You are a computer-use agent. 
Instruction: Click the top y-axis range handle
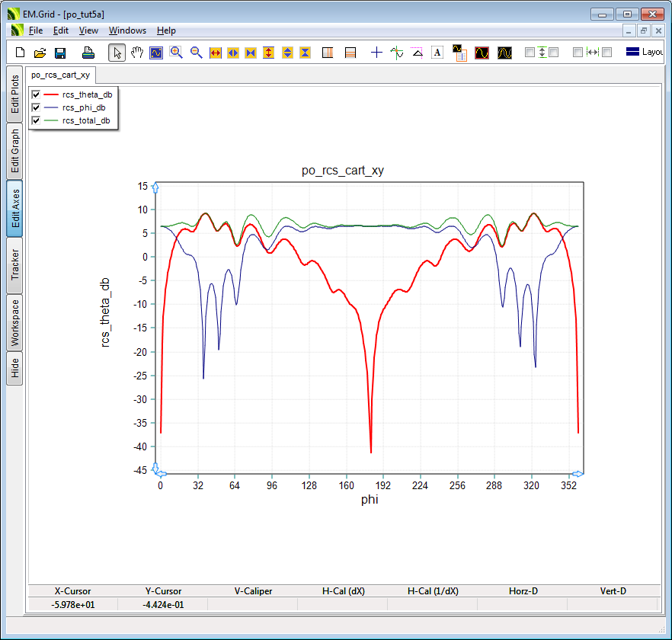click(x=155, y=187)
